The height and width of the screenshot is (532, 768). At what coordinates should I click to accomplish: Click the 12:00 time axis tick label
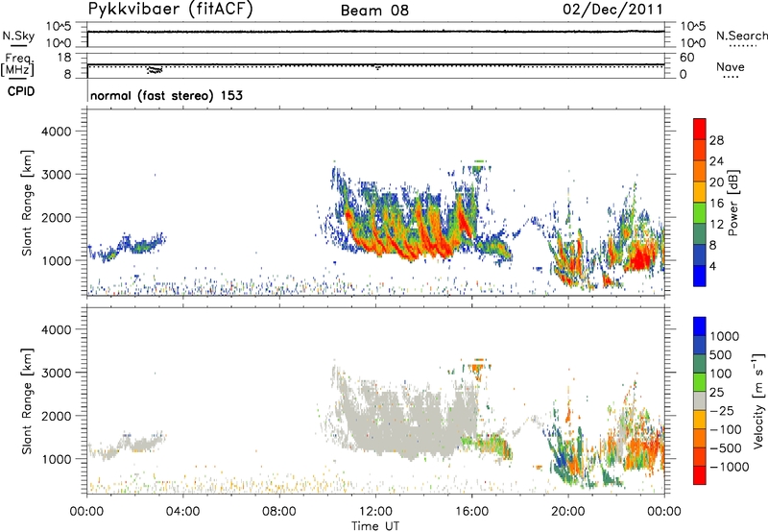pos(375,511)
